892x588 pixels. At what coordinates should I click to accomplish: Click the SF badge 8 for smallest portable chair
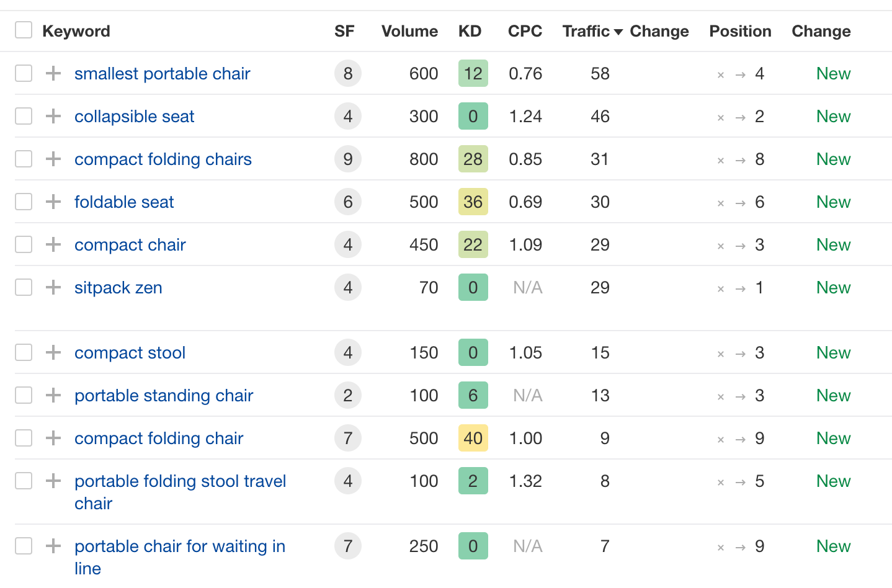point(347,74)
